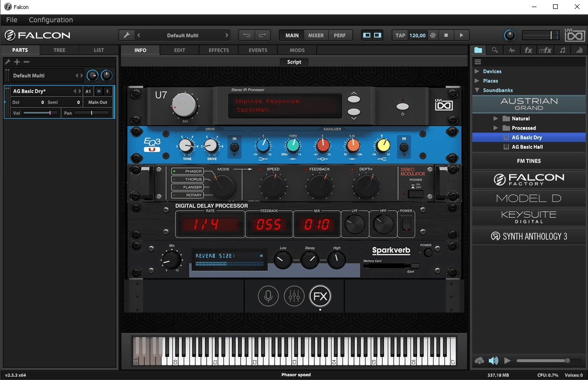588x380 pixels.
Task: Open the EVENTS tab
Action: click(x=258, y=50)
